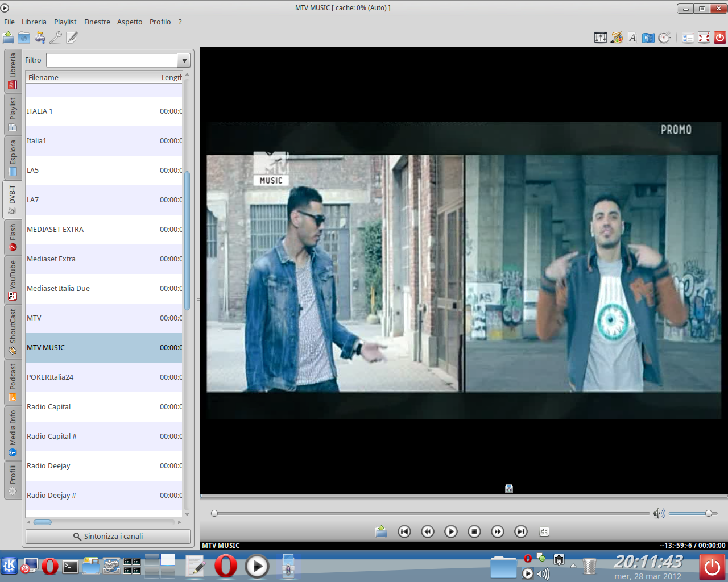The image size is (728, 582).
Task: Switch to the ShoutCast side tab
Action: 13,332
